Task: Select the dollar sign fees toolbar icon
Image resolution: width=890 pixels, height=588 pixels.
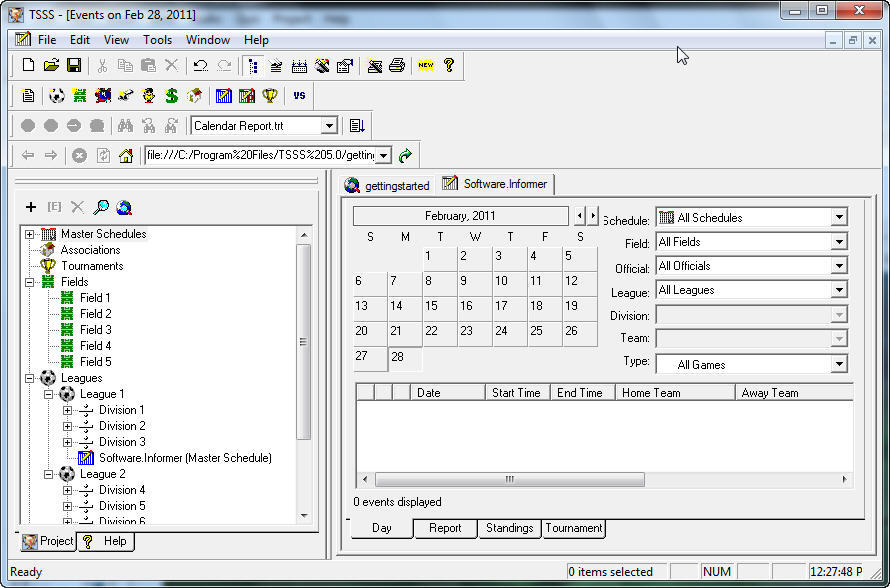Action: [170, 95]
